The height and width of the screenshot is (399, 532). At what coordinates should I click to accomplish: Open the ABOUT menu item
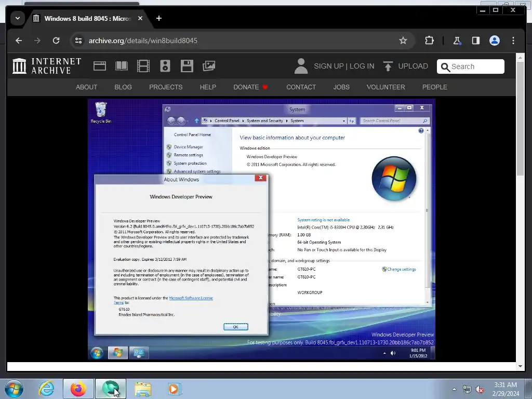pos(87,87)
